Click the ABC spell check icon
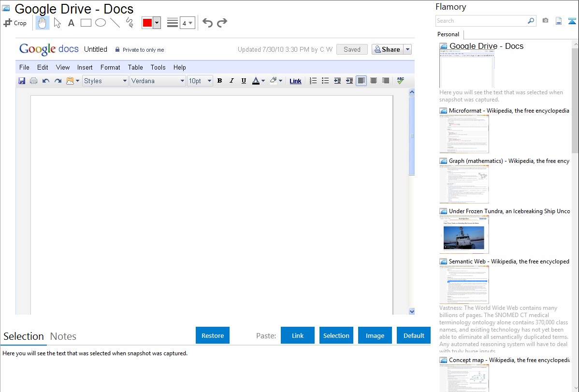 tap(400, 80)
